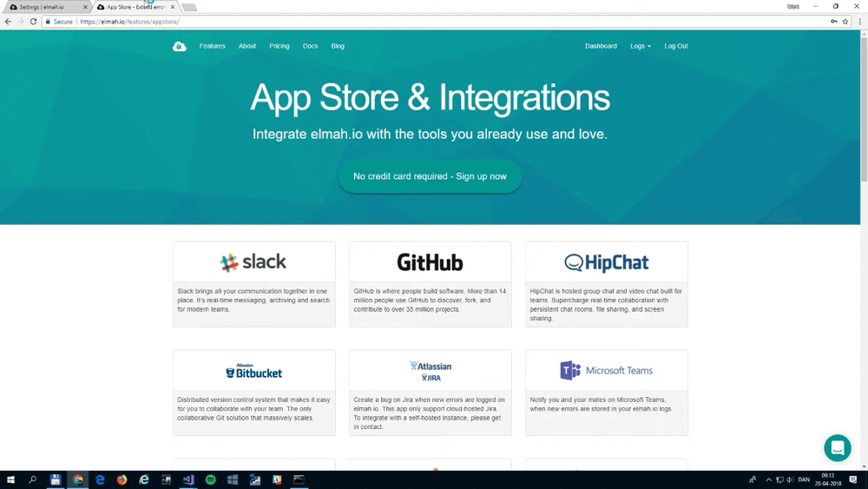Open Internet Explorer from the taskbar
The image size is (868, 489).
tap(144, 479)
